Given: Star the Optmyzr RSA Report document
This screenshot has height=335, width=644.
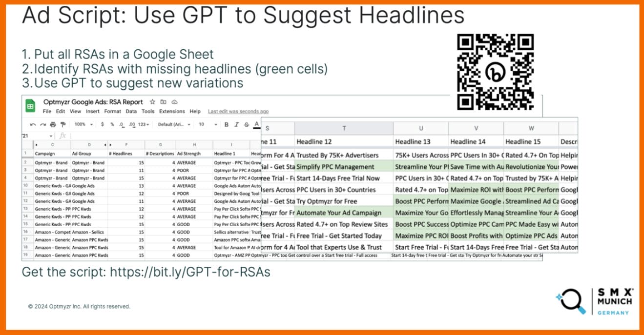Looking at the screenshot, I should click(152, 102).
